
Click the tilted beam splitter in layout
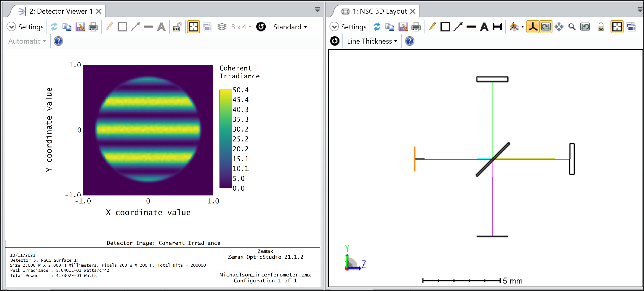coord(493,159)
